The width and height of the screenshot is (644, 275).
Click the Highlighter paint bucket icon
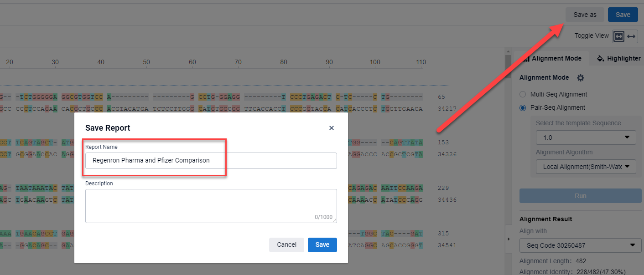(x=600, y=58)
